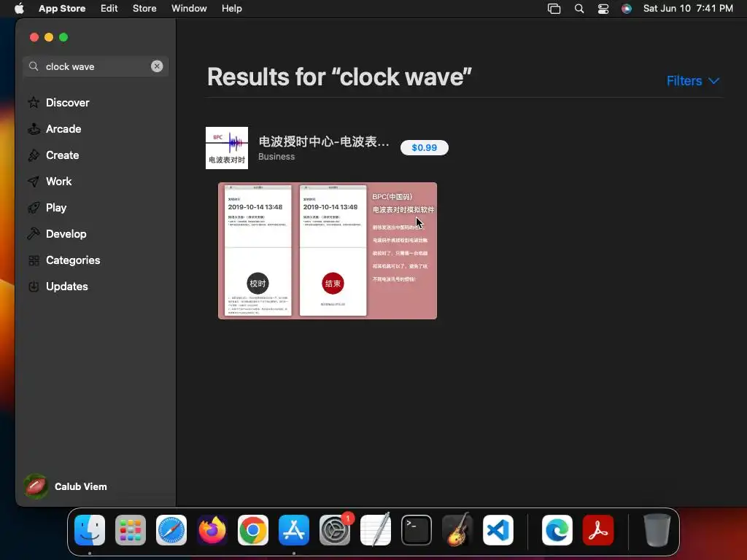Viewport: 747px width, 560px height.
Task: Open the Help menu
Action: [x=231, y=9]
